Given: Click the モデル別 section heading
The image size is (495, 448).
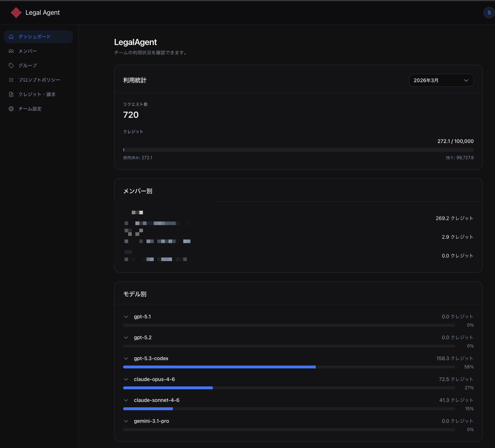Looking at the screenshot, I should point(135,294).
